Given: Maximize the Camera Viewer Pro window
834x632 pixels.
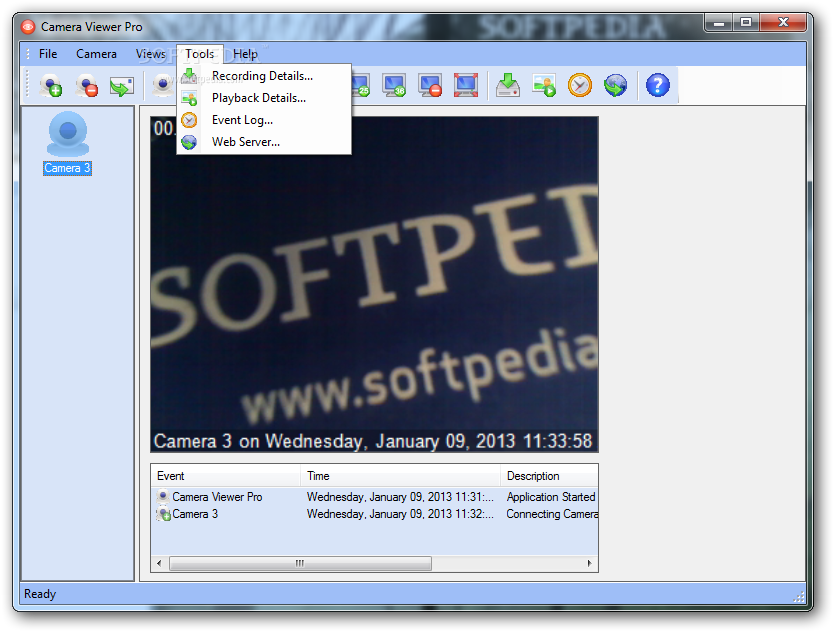Looking at the screenshot, I should [746, 22].
